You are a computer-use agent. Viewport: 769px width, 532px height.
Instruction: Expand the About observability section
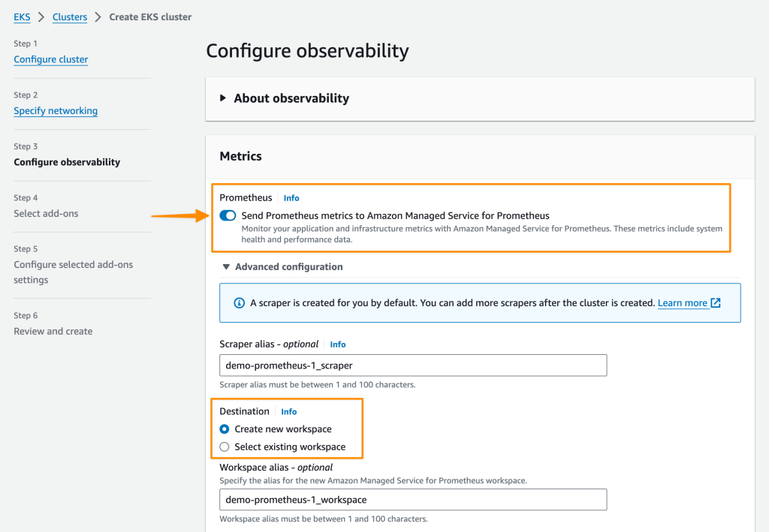point(223,98)
